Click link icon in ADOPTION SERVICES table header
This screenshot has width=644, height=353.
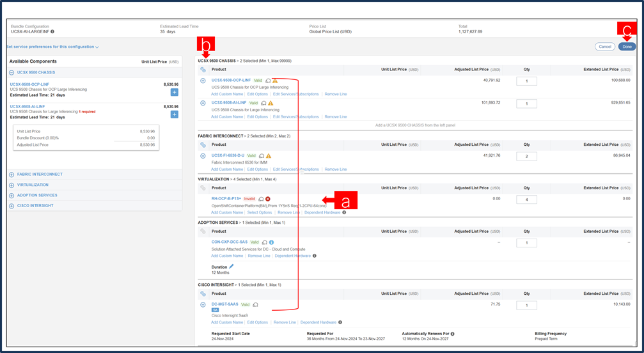point(203,231)
